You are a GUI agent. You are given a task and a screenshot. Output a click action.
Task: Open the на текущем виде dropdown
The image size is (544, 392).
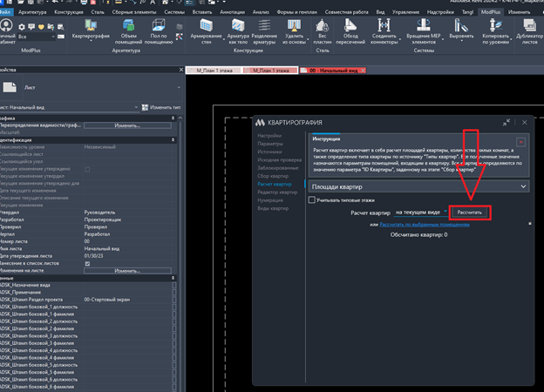[421, 213]
